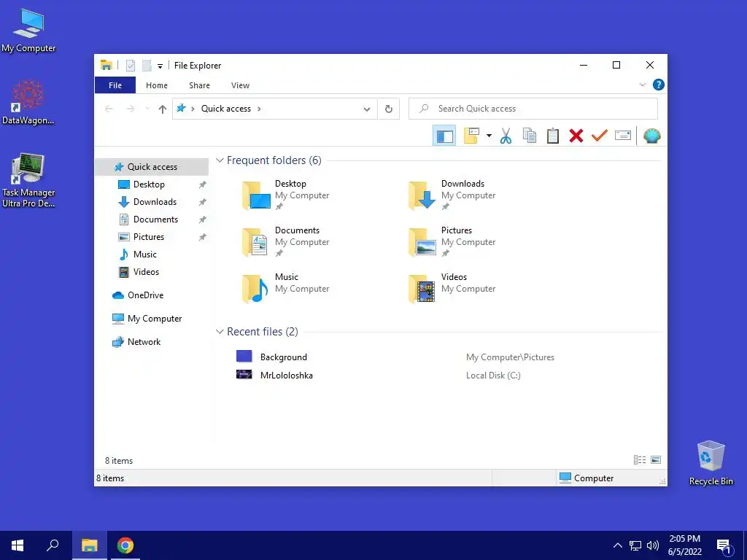Select the MrLololoshka recent file
Viewport: 747px width, 560px height.
[x=286, y=376]
